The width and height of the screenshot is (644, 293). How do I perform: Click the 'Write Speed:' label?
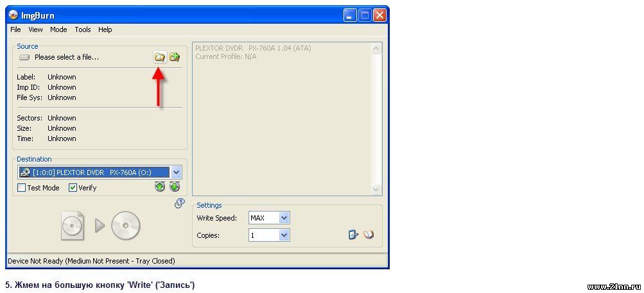[x=217, y=218]
